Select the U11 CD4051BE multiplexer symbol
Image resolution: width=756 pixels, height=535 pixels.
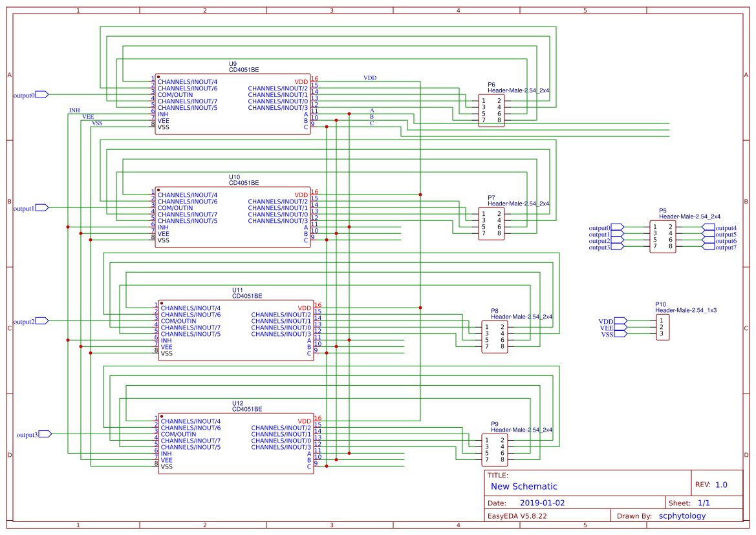tap(235, 330)
